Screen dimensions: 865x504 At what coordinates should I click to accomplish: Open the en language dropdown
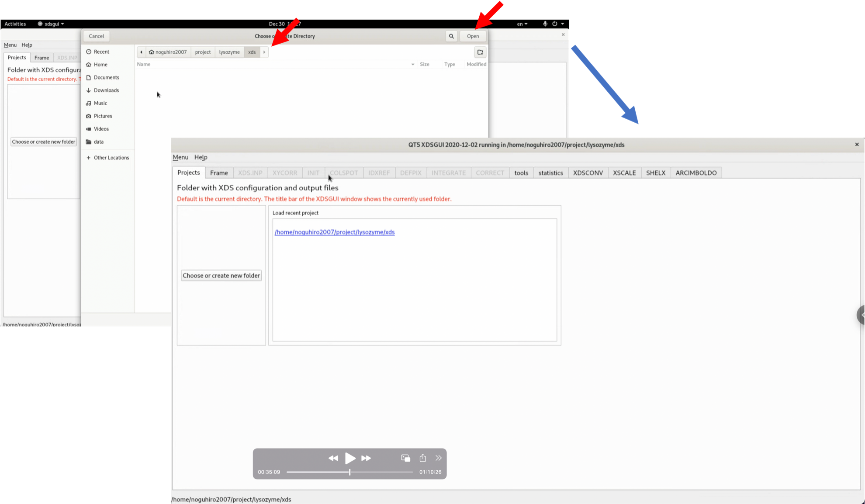522,24
